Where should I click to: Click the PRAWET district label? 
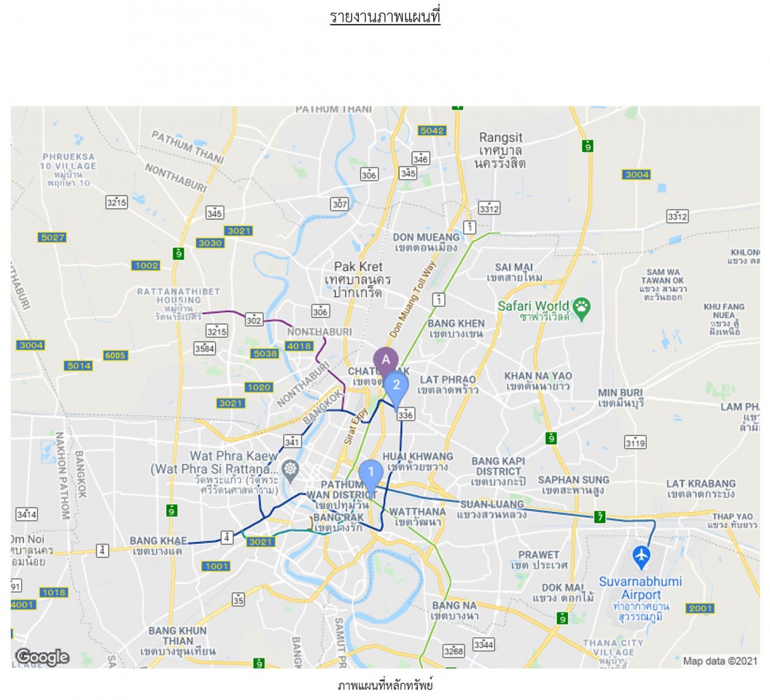pos(539,560)
